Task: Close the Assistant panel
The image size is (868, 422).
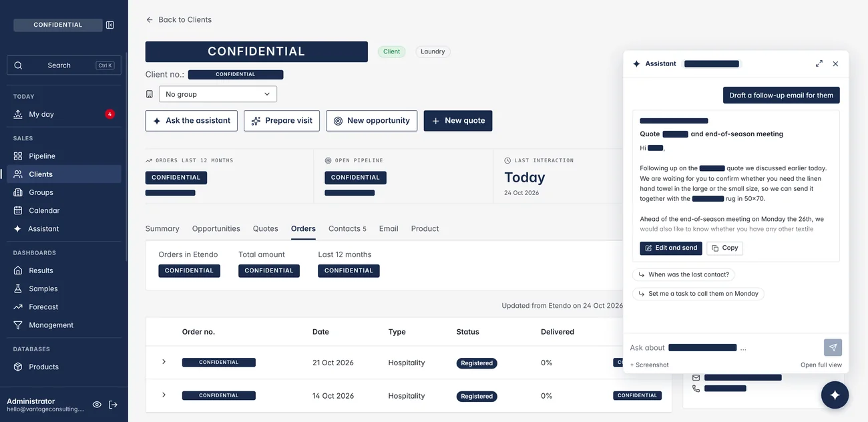Action: click(835, 64)
